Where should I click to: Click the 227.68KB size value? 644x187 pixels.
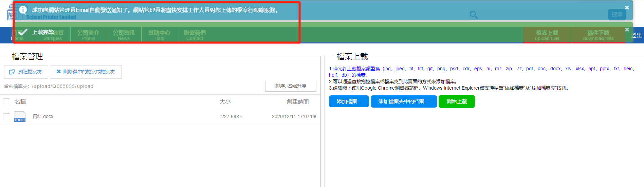click(232, 116)
